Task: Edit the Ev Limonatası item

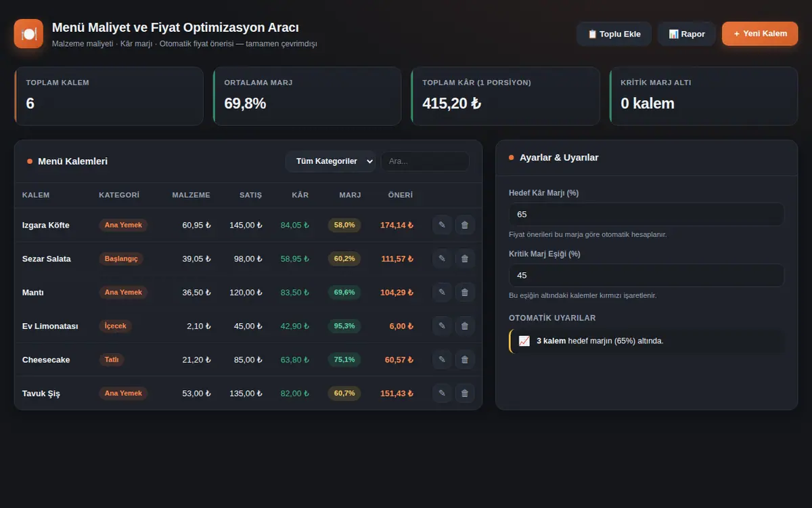Action: (442, 326)
